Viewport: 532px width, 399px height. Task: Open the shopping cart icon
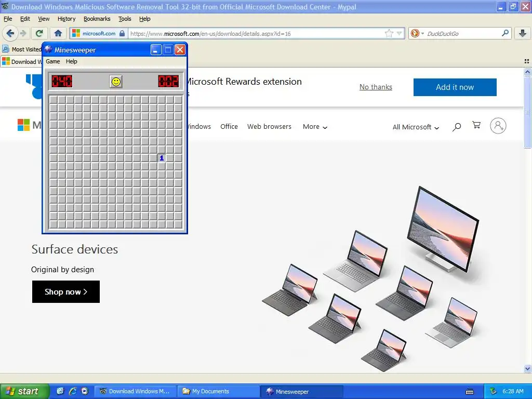[x=476, y=125]
